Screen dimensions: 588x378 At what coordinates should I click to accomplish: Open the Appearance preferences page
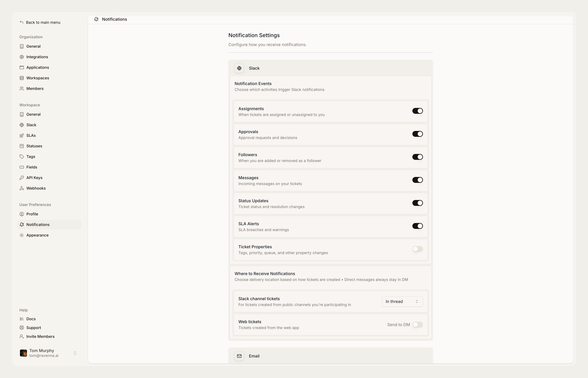point(37,235)
